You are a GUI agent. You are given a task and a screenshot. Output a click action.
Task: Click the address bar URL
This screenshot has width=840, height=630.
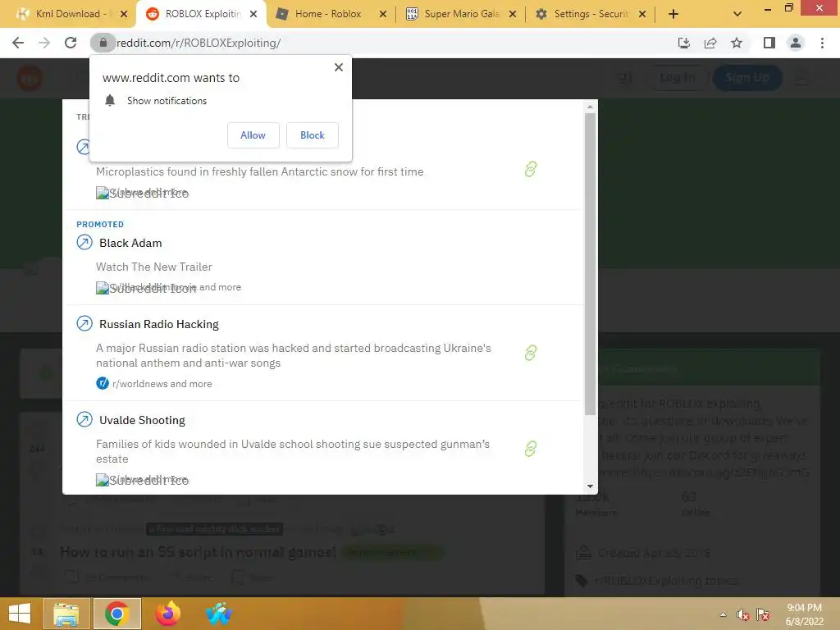click(x=199, y=43)
